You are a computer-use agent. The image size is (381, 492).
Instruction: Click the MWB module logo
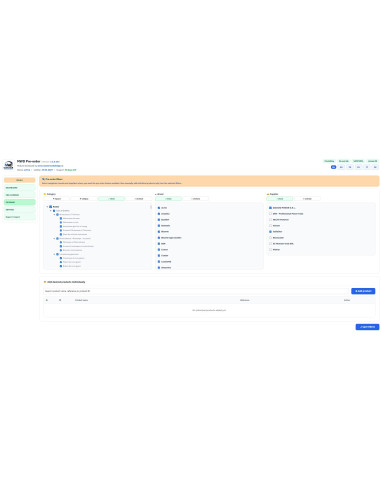pos(8,165)
